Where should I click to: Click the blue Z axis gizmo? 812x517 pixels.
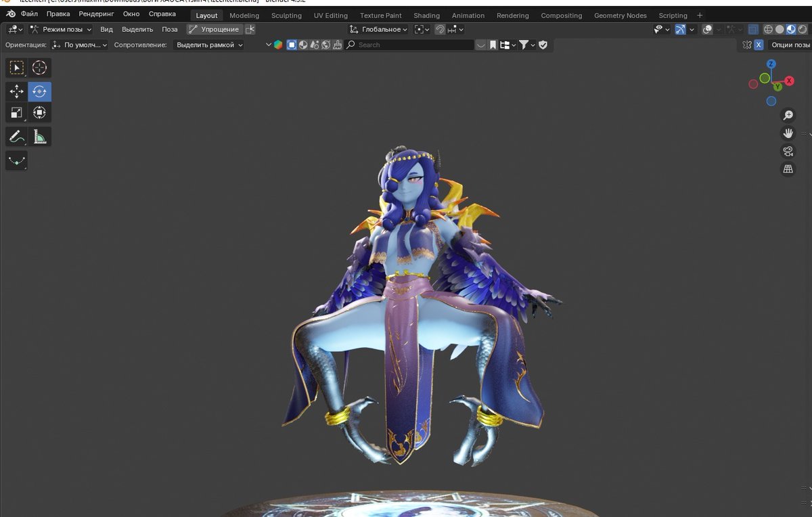click(x=771, y=64)
